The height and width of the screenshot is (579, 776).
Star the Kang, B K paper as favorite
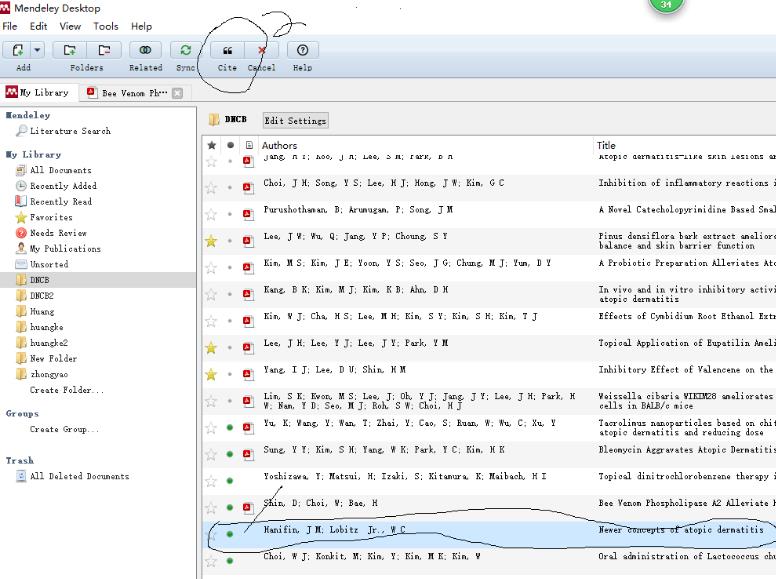(x=211, y=294)
